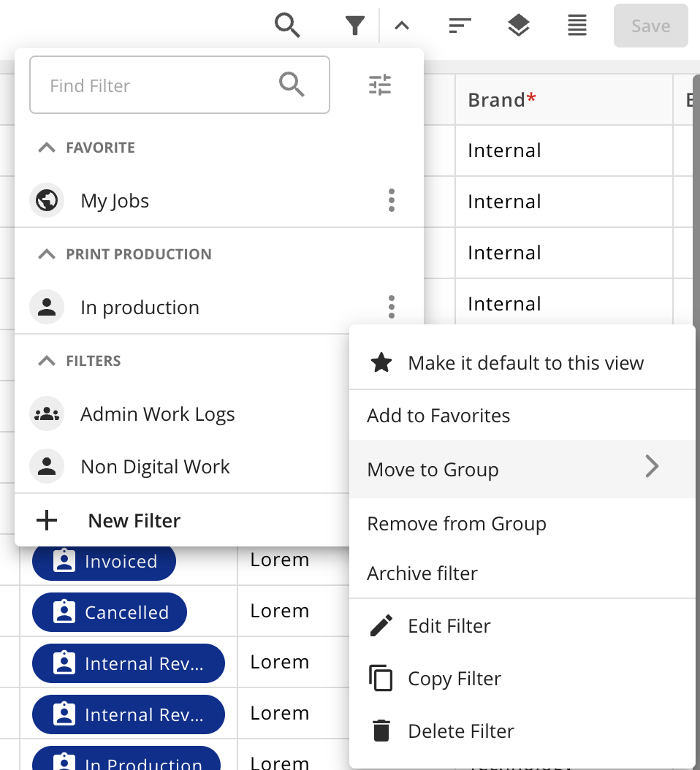
Task: Click the Save button
Action: (651, 26)
